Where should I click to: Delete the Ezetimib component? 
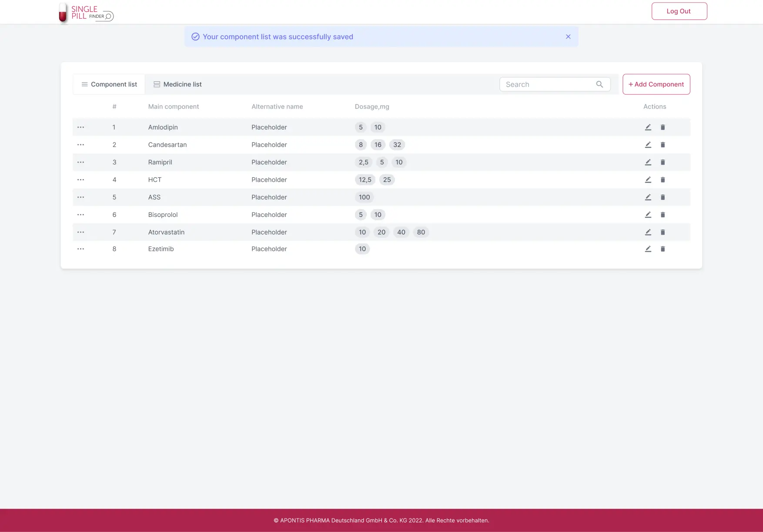click(x=663, y=249)
